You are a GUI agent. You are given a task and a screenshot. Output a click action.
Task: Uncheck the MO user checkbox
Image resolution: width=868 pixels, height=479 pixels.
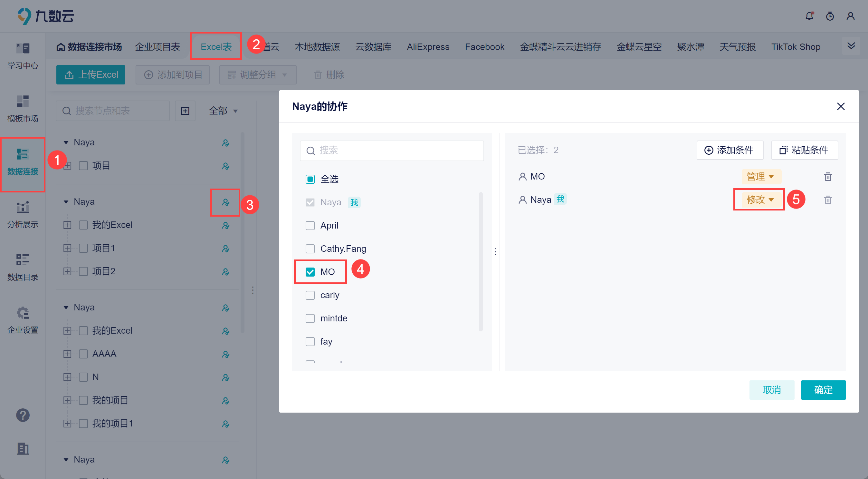point(310,272)
